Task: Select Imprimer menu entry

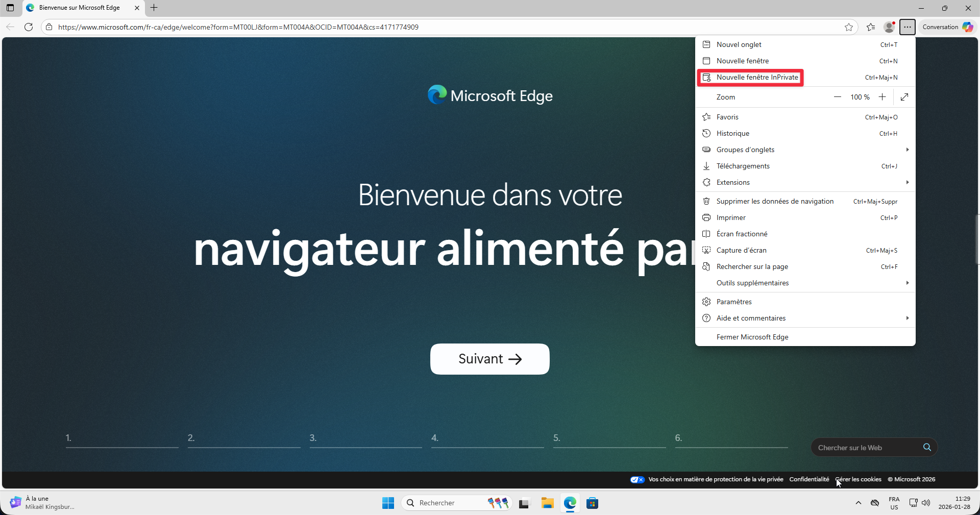Action: tap(805, 218)
